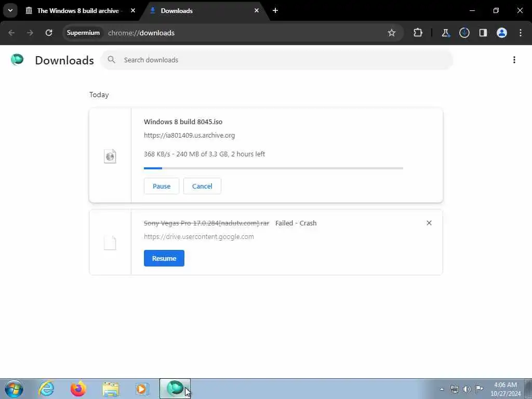532x399 pixels.
Task: Click the Sony Vegas Pro rar file name
Action: coord(206,223)
